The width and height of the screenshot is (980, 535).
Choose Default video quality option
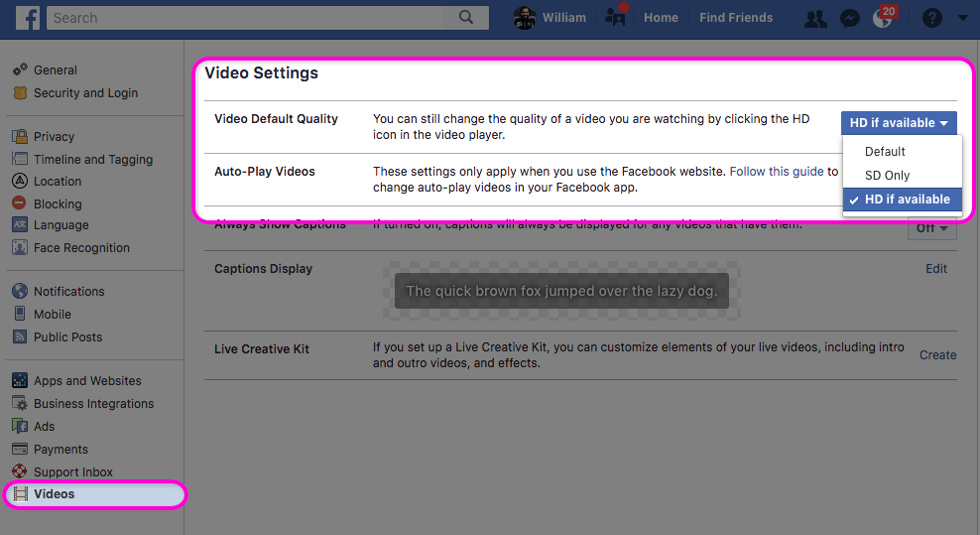click(x=902, y=152)
